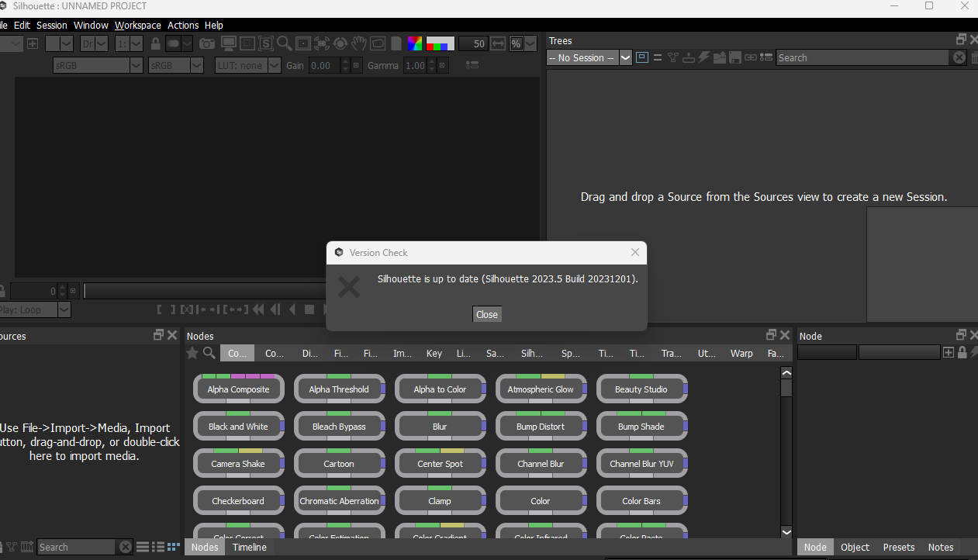Select the Alpha Composite node

[x=239, y=389]
